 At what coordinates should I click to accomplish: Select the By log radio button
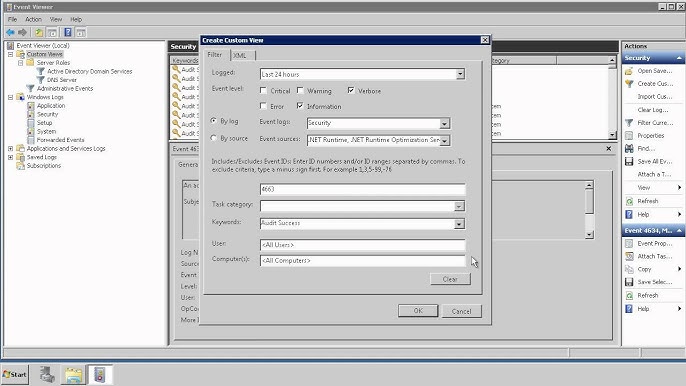[x=214, y=120]
